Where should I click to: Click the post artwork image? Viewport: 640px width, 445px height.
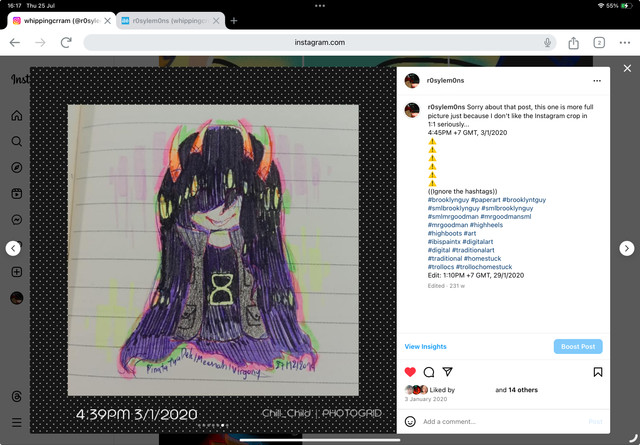213,250
